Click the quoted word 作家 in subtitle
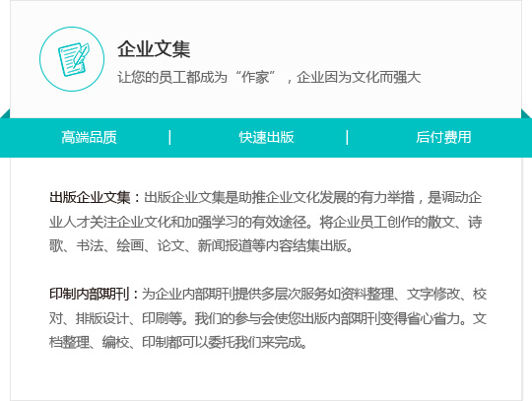 (x=255, y=78)
